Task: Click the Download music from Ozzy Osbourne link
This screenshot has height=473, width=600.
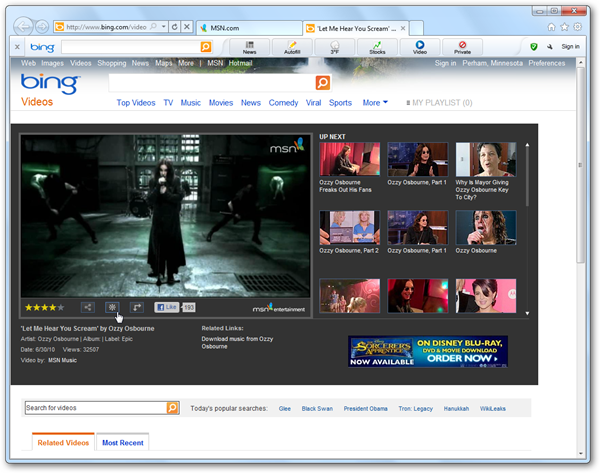Action: pos(237,343)
